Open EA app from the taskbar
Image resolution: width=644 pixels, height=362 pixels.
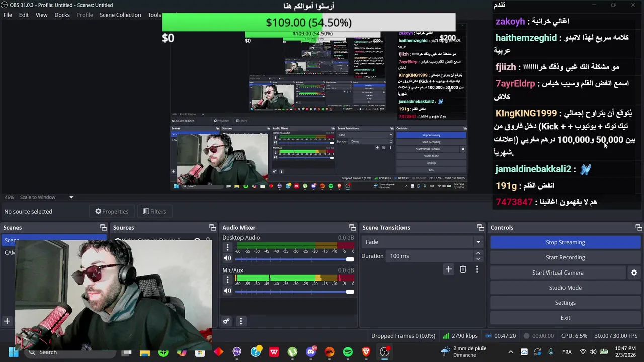(329, 352)
